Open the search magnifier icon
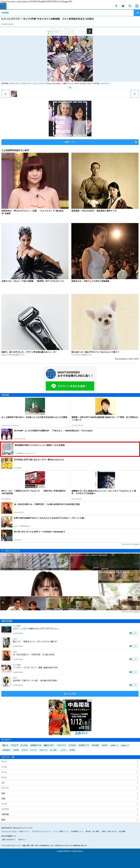This screenshot has width=140, height=868. 130,6
